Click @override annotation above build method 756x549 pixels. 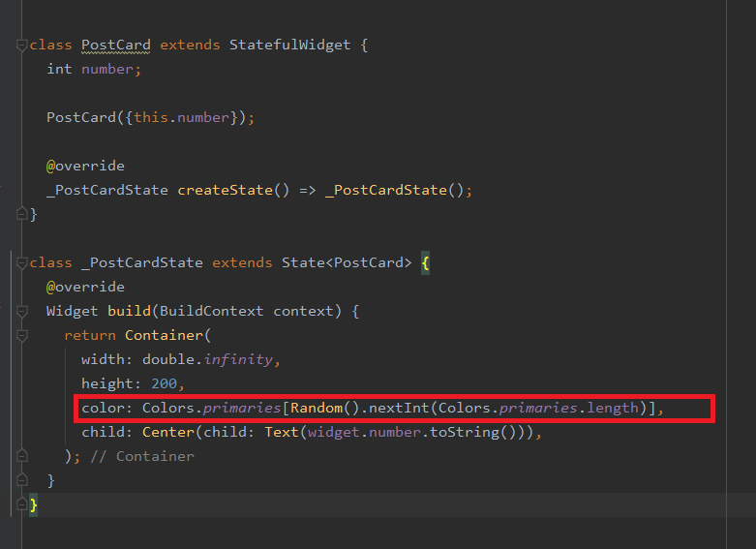[x=85, y=287]
